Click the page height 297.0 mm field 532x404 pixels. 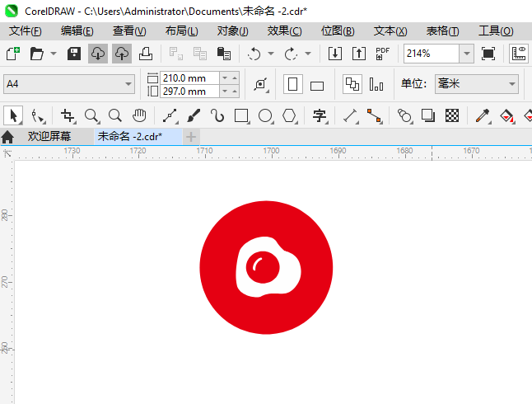point(189,92)
